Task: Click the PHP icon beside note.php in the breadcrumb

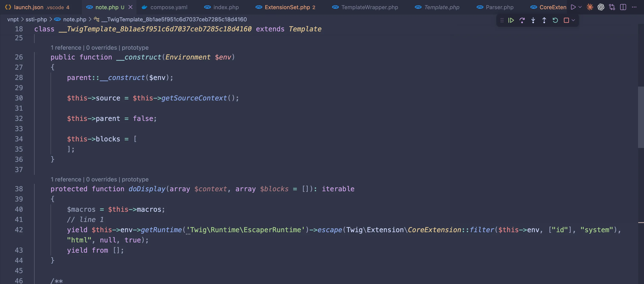Action: [x=57, y=19]
